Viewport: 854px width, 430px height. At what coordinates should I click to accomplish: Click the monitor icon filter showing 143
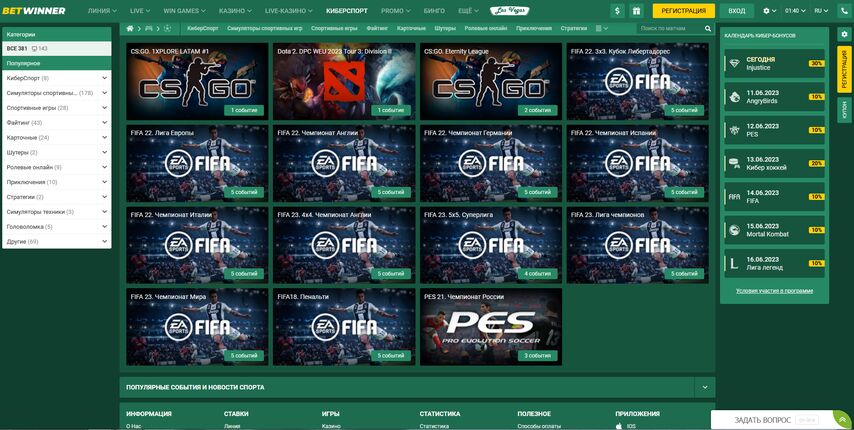[39, 48]
